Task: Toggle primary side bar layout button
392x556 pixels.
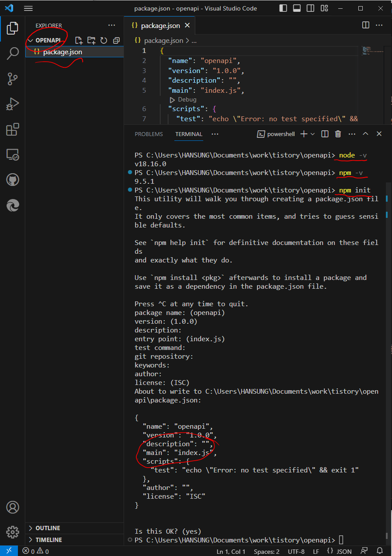Action: (283, 8)
